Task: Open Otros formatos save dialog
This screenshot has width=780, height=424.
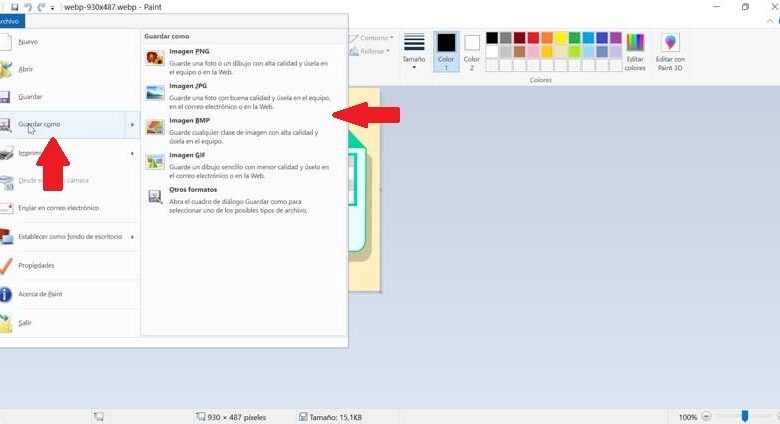Action: click(243, 200)
